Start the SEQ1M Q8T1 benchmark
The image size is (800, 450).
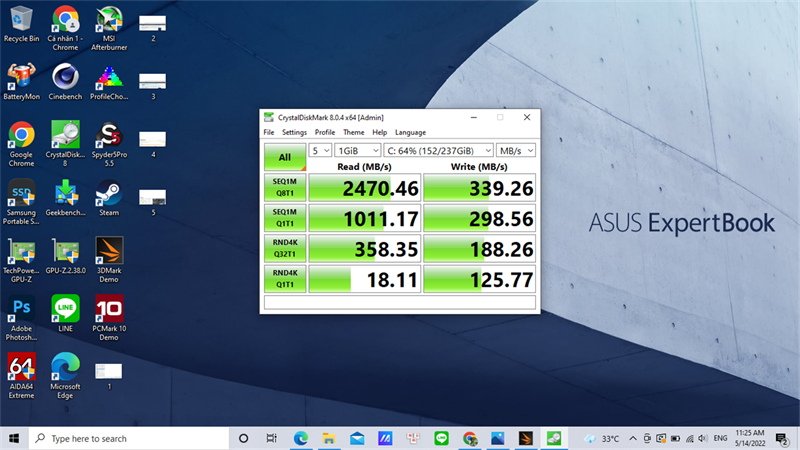[285, 187]
